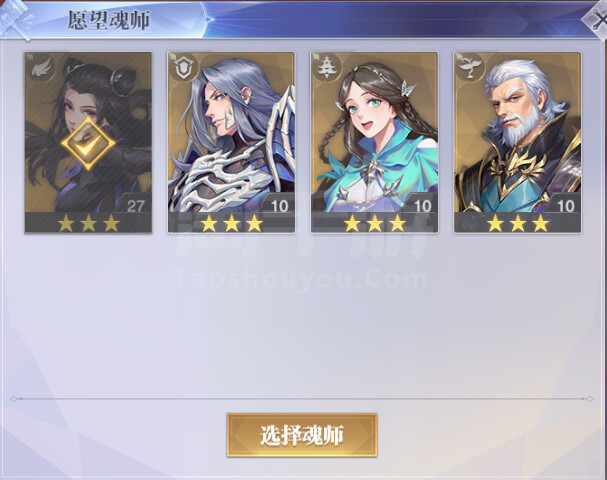This screenshot has width=607, height=480.
Task: Click the crossed-swords close icon at top right
Action: click(x=597, y=19)
